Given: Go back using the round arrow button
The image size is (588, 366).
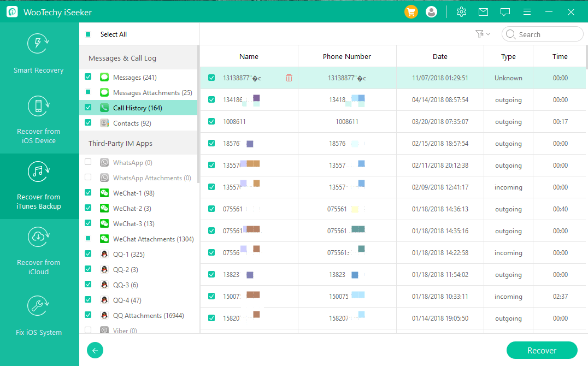Looking at the screenshot, I should point(95,351).
